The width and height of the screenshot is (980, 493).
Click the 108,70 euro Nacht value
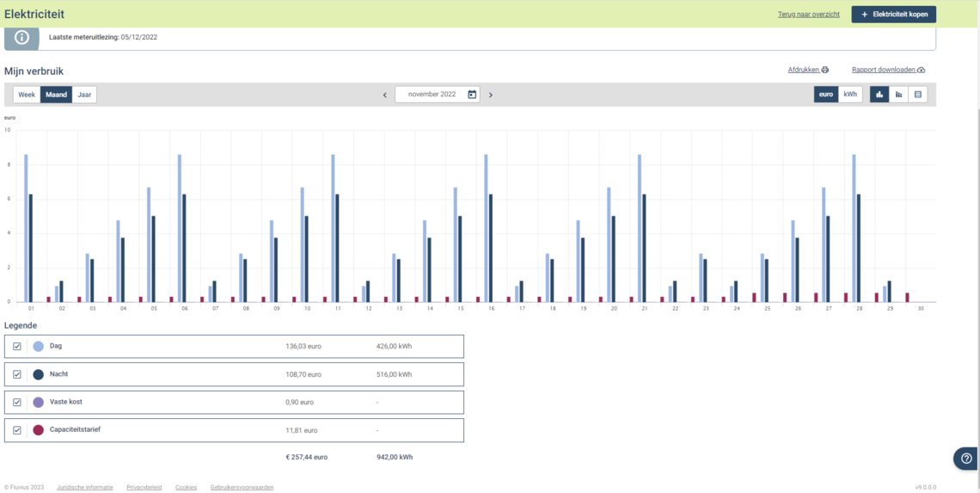coord(303,374)
